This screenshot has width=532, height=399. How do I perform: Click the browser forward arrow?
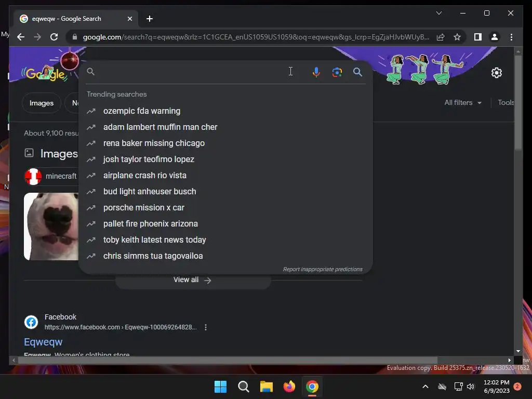(37, 37)
